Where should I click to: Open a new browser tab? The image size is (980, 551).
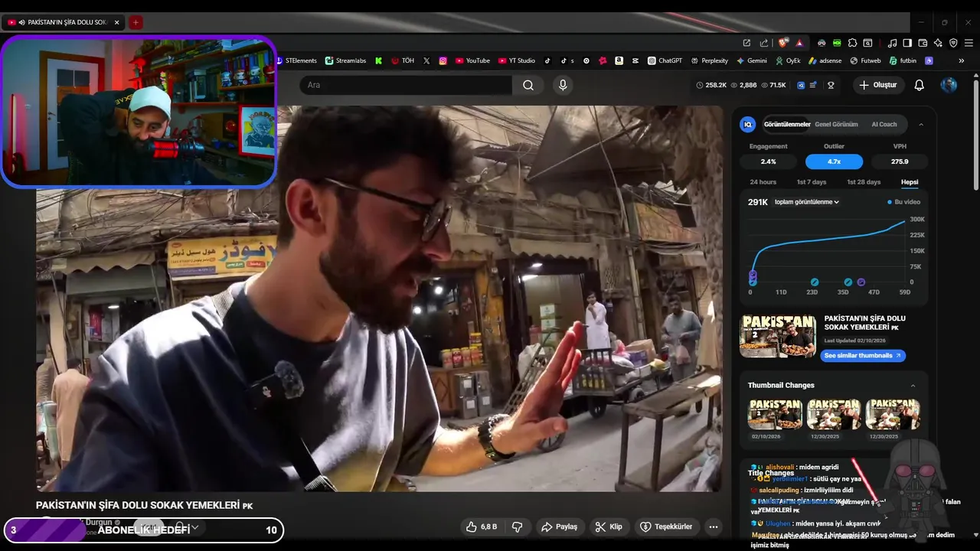[136, 22]
